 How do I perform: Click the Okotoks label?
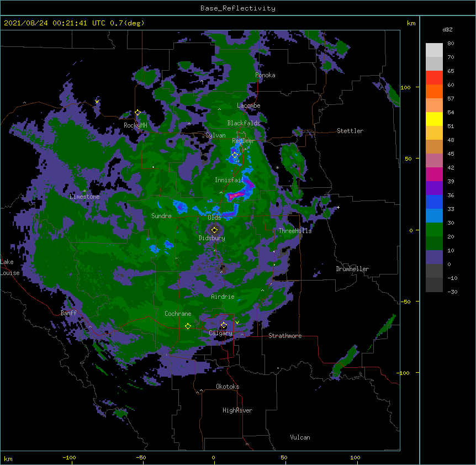pos(228,387)
